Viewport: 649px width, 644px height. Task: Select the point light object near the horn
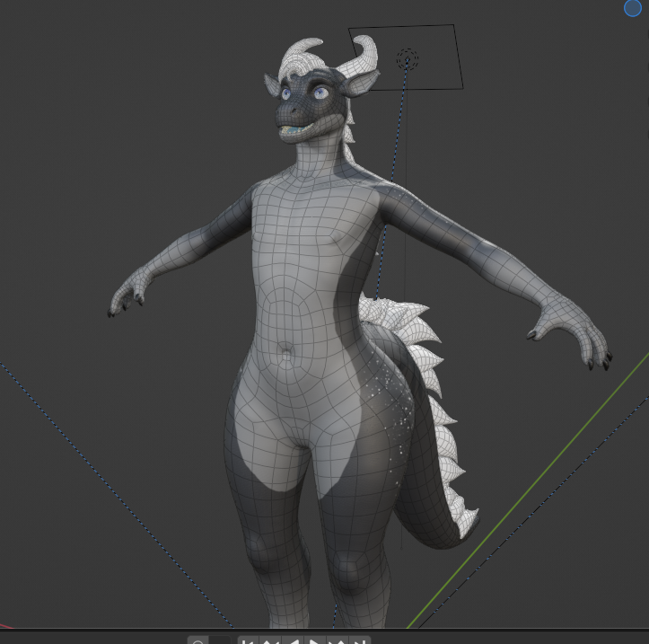tap(408, 59)
